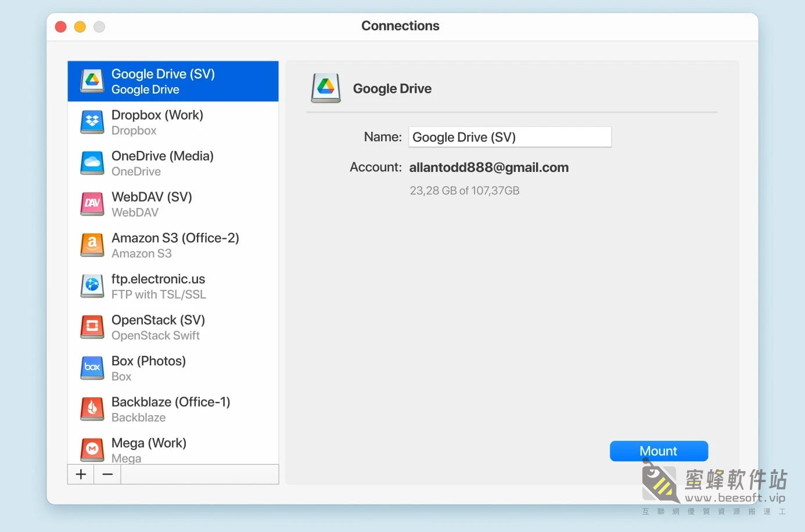This screenshot has height=532, width=805.
Task: Click the Google Drive icon in details header
Action: click(326, 88)
